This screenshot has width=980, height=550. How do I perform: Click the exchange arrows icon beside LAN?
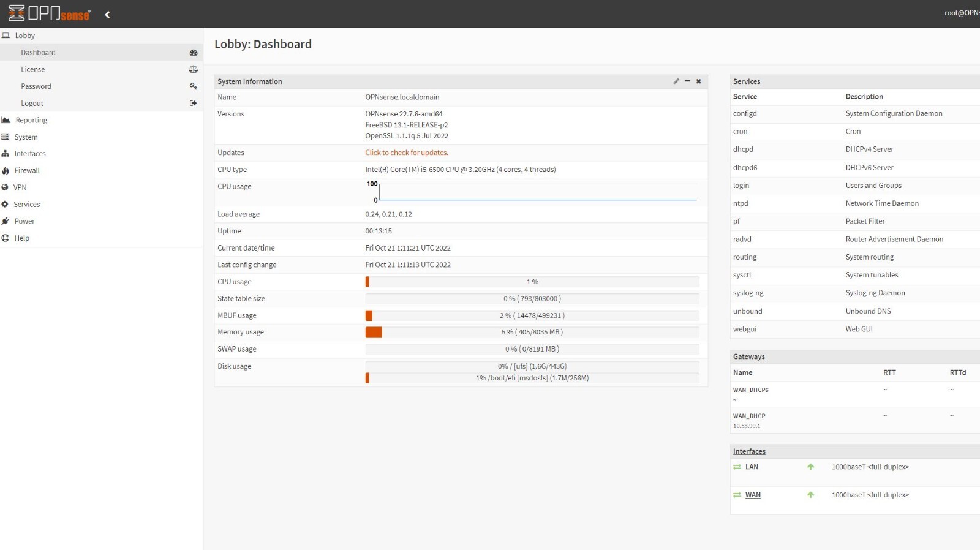pos(737,467)
